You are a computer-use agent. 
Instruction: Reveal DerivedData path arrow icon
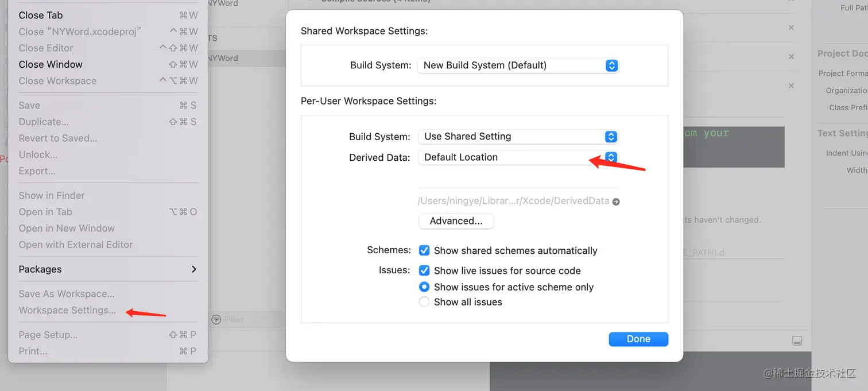pos(615,202)
